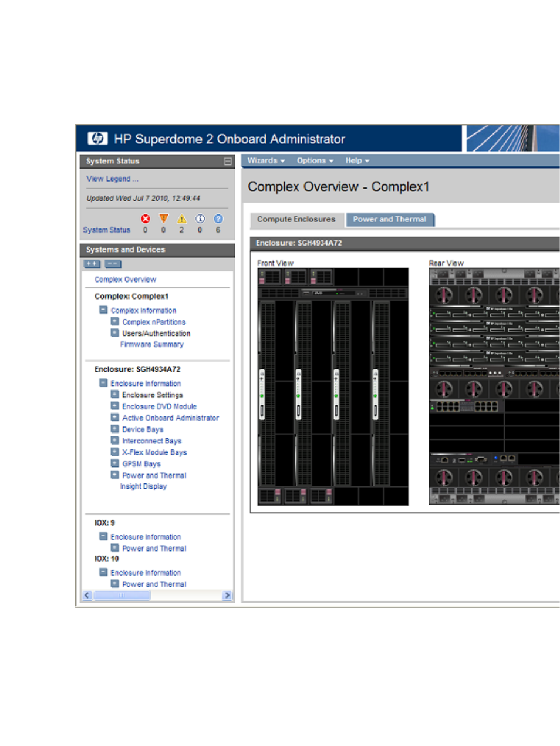This screenshot has width=560, height=746.
Task: Click the 'Updated Wed Jul 7 2010, 12:49:44' text
Action: pyautogui.click(x=143, y=199)
